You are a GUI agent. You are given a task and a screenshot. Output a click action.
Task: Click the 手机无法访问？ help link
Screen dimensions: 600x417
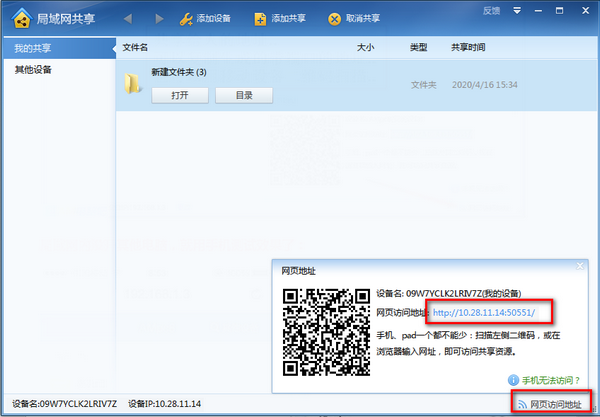point(551,380)
